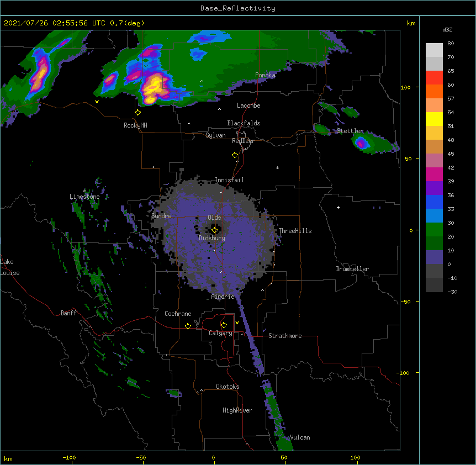Select the purple 39 dBZ legend swatch
The width and height of the screenshot is (476, 465).
click(x=434, y=188)
